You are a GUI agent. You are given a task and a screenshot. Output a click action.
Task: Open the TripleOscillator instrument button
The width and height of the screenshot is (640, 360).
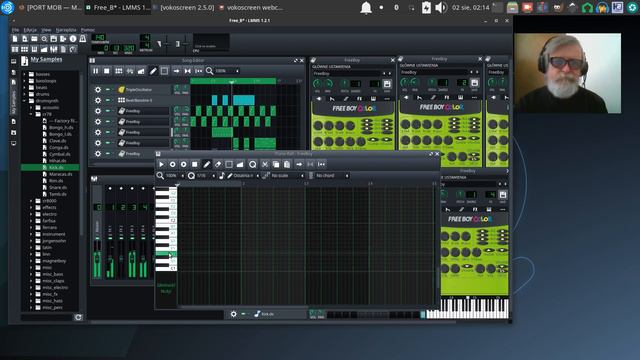click(x=143, y=89)
